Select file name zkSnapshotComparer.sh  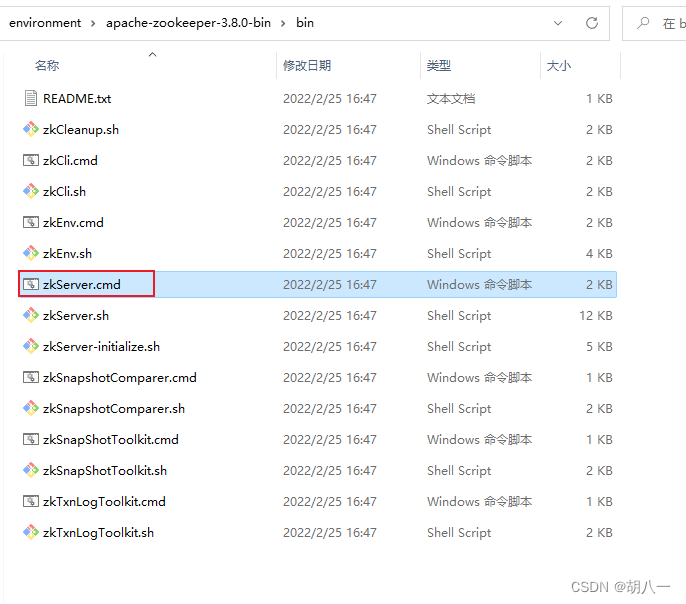(x=114, y=409)
